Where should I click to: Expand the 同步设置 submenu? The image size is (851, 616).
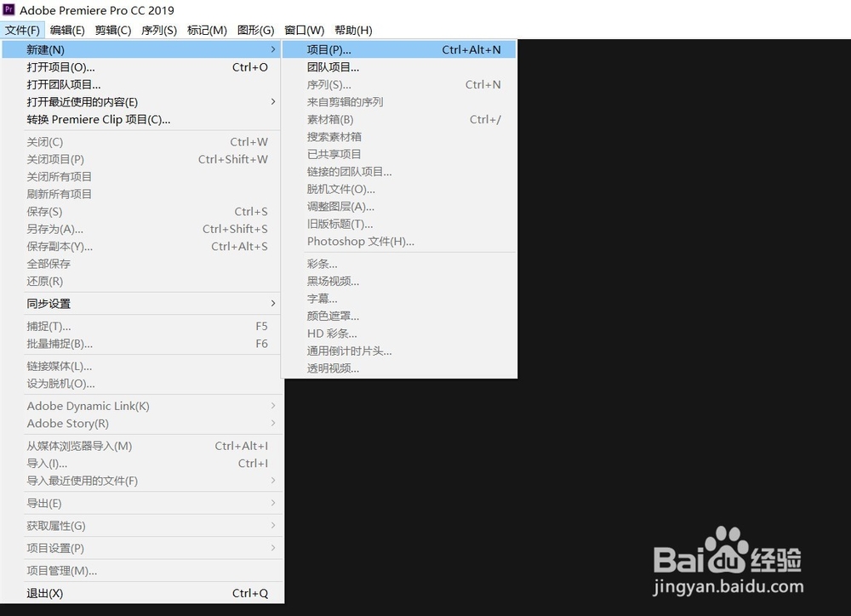click(141, 304)
